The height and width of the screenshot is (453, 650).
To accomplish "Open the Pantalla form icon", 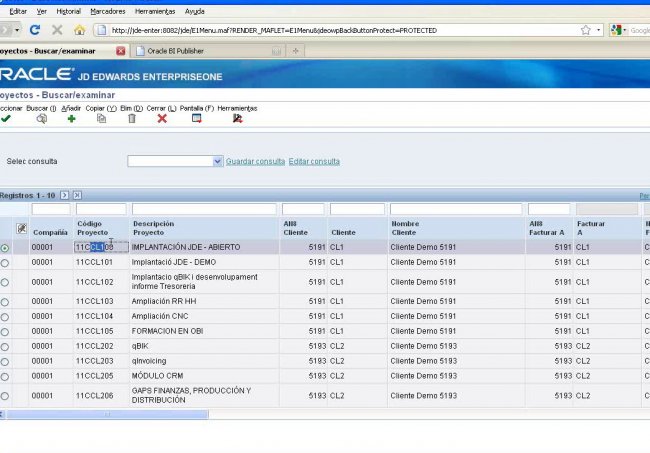I will coord(196,119).
